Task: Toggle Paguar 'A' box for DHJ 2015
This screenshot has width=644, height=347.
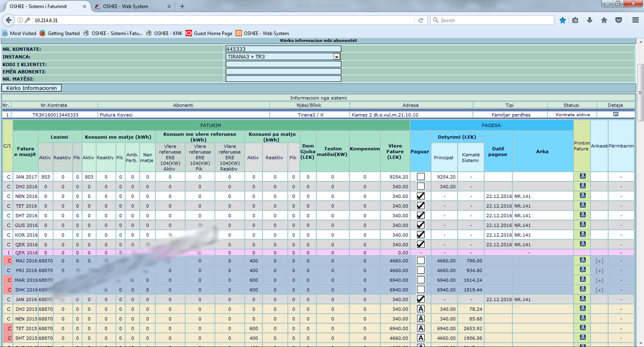Action: click(421, 309)
